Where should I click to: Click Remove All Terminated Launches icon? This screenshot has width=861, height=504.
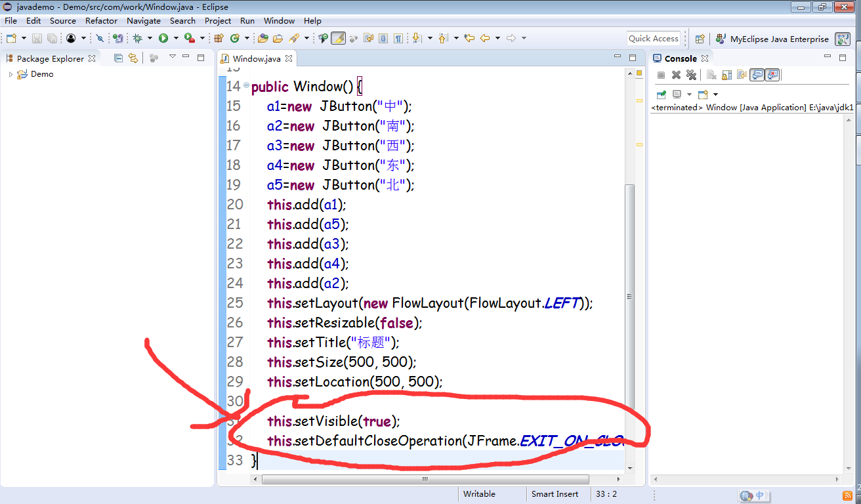coord(691,75)
